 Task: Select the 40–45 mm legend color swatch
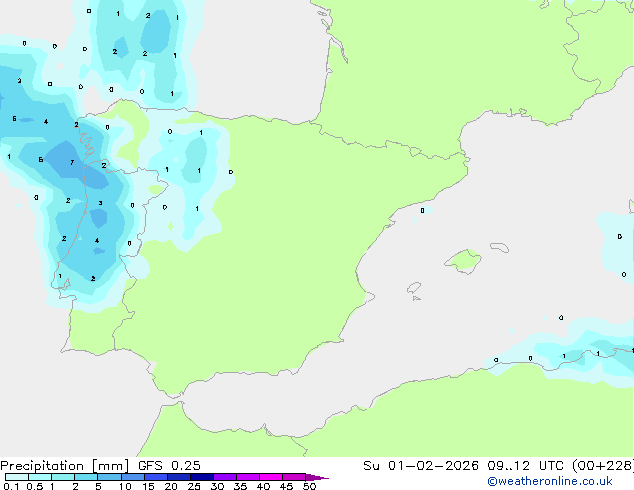pos(271,477)
